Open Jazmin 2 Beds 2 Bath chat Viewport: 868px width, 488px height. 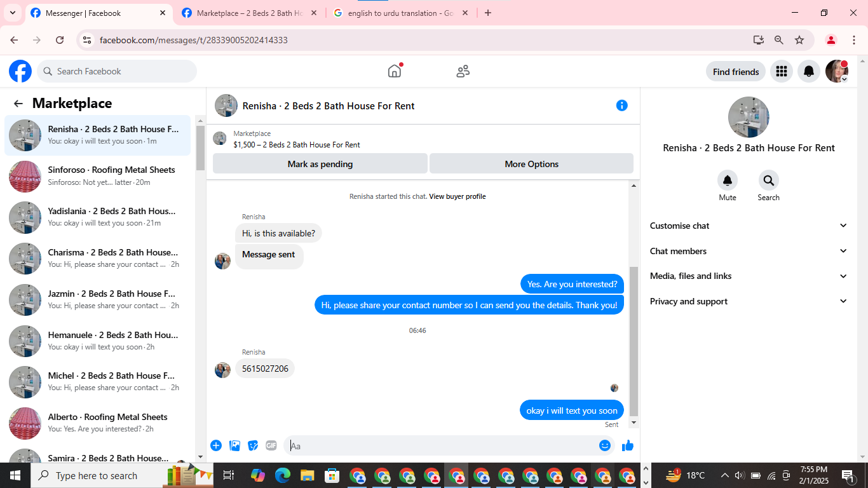pos(98,300)
